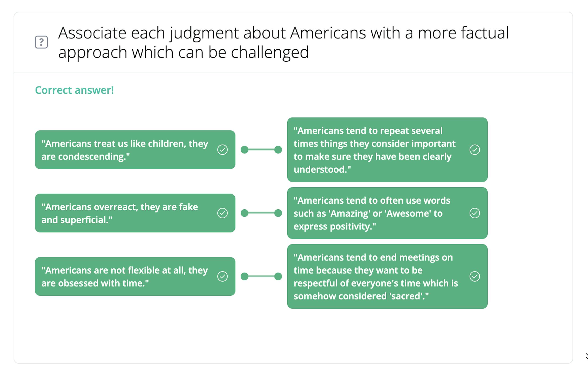The width and height of the screenshot is (588, 375).
Task: Click checkmark on 'Amazing or Awesome' card
Action: [475, 213]
